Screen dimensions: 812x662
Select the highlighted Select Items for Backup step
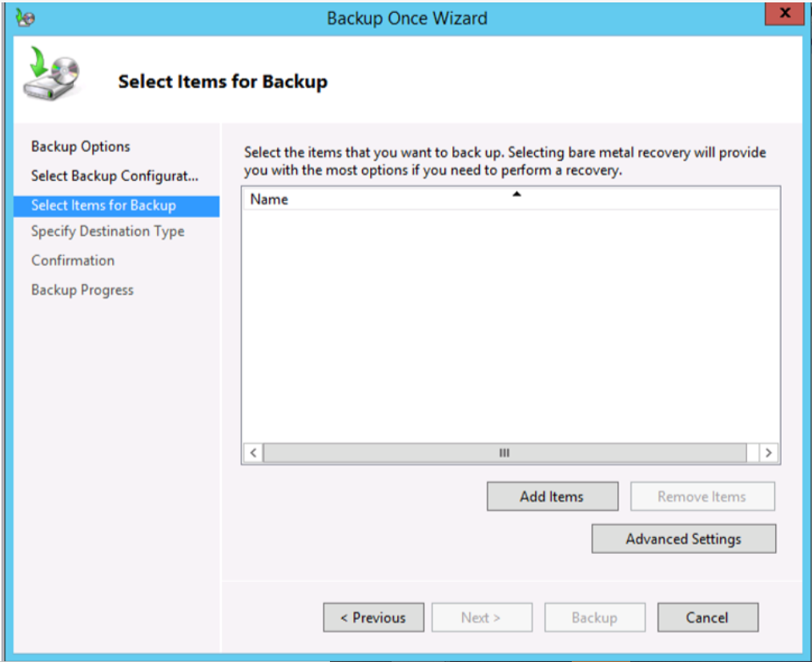(103, 206)
